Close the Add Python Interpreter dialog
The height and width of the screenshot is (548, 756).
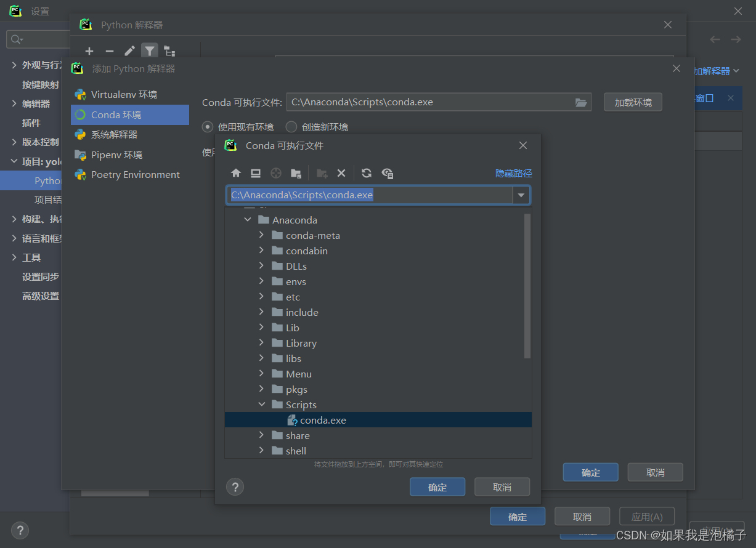pos(677,68)
